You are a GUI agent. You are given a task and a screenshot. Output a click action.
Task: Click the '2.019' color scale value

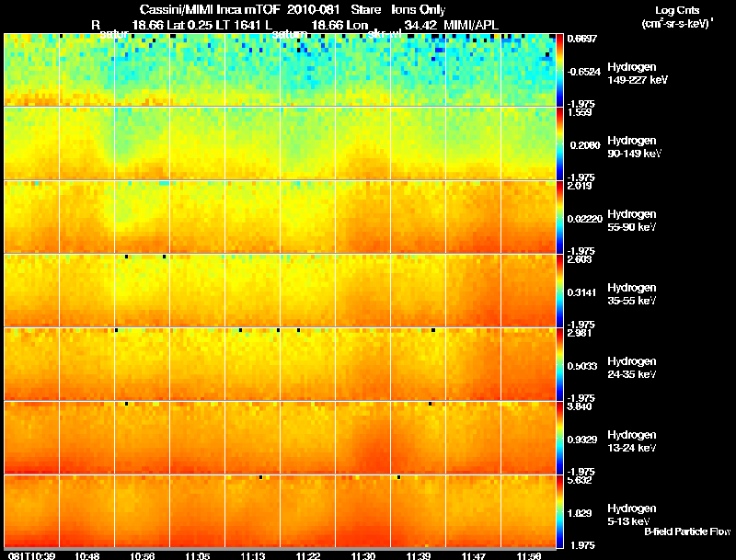tap(580, 186)
